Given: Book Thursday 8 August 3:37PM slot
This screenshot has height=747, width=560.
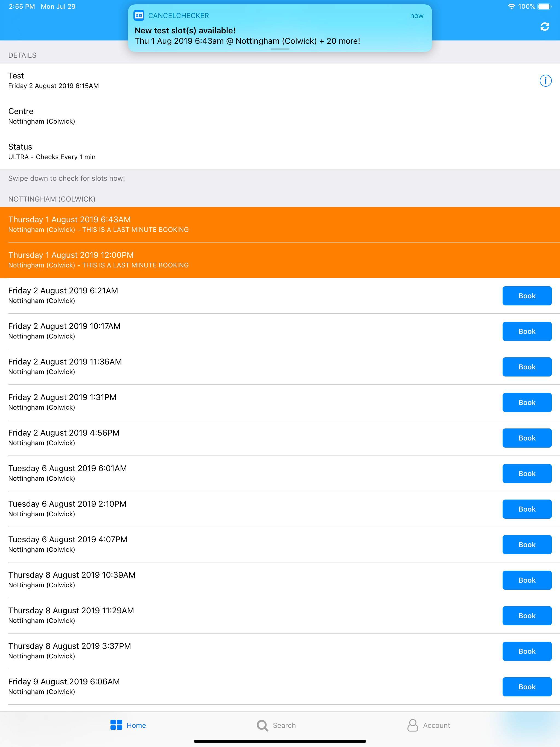Looking at the screenshot, I should coord(527,651).
